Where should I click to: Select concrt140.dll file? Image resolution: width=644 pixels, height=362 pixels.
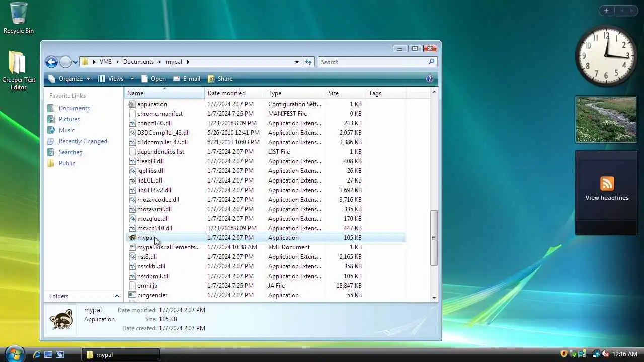click(154, 123)
